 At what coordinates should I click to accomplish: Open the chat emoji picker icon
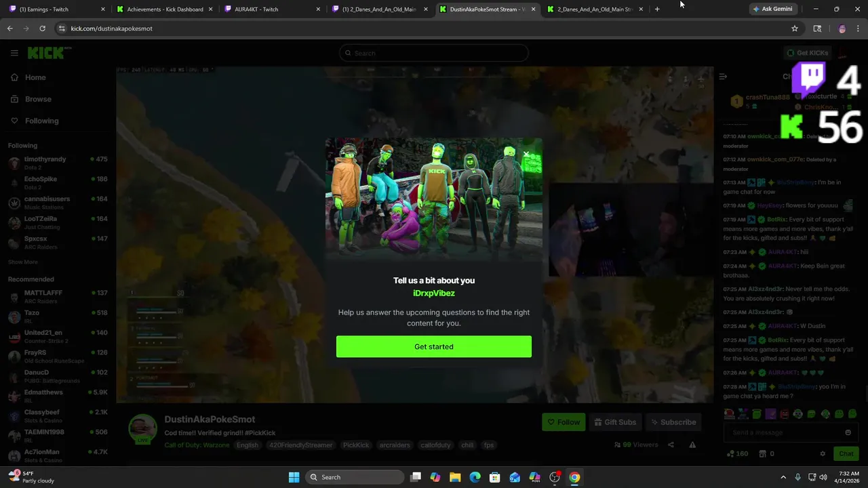pos(848,432)
